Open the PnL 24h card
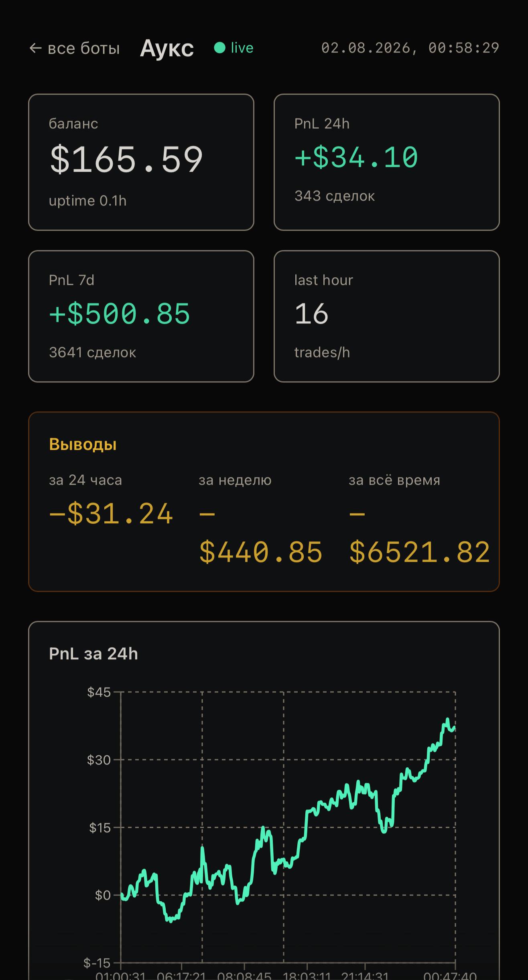The image size is (528, 980). coord(387,162)
